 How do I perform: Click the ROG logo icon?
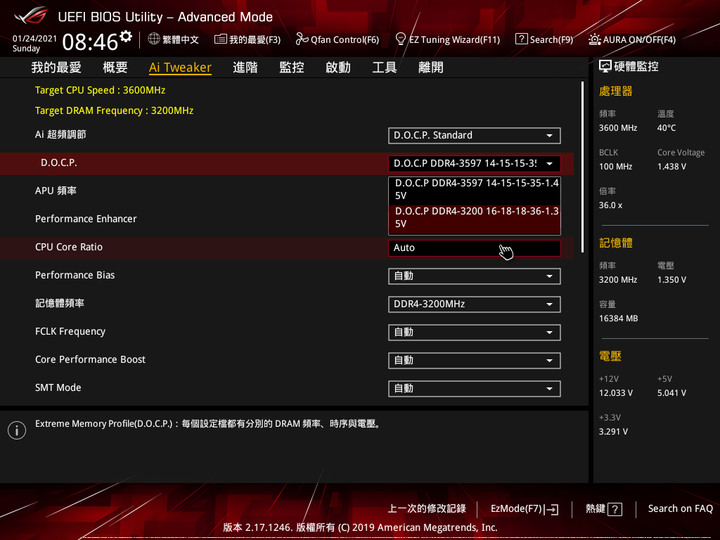pos(30,17)
